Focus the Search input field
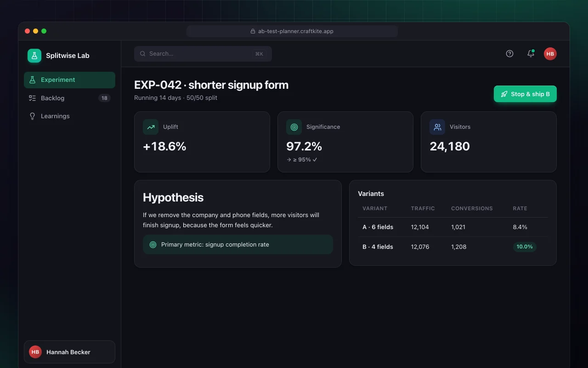Viewport: 588px width, 368px height. point(203,54)
